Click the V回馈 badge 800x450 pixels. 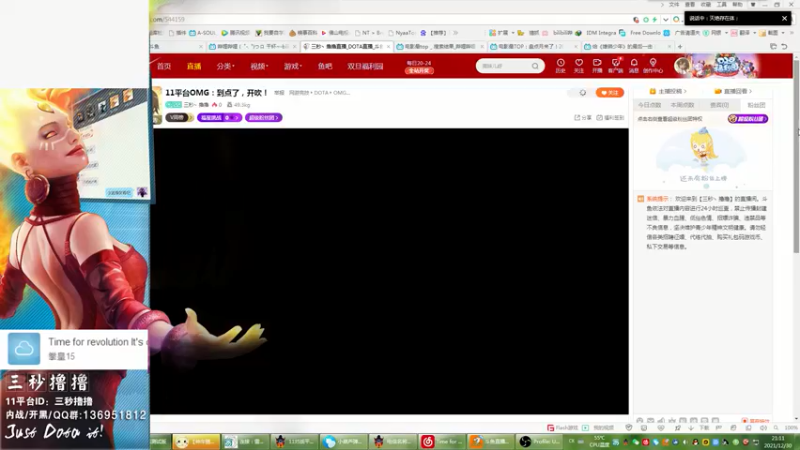pos(179,117)
